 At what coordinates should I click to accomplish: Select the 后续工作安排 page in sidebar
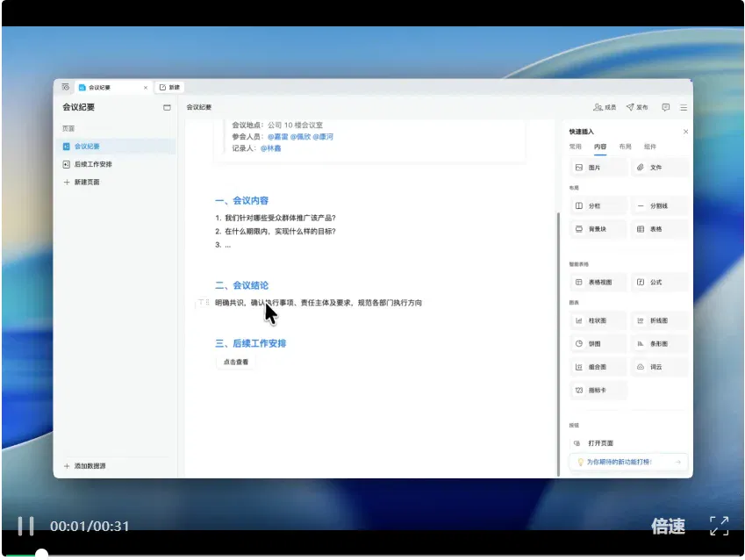pyautogui.click(x=115, y=164)
